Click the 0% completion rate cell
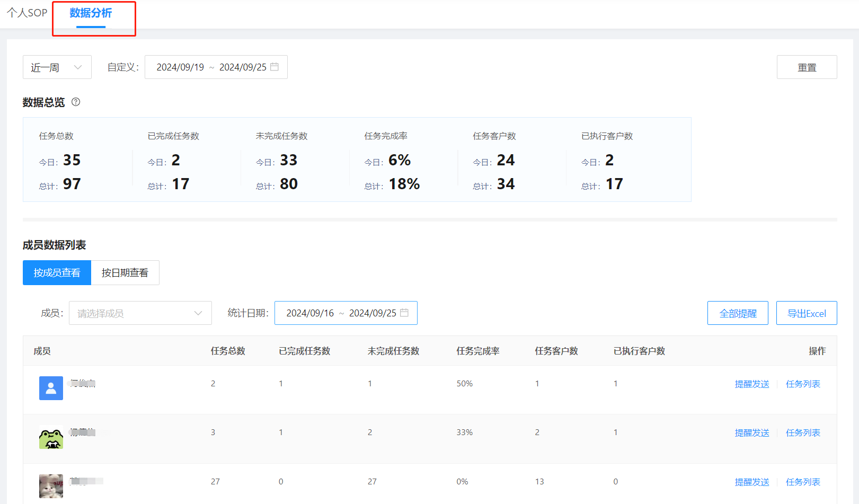Image resolution: width=859 pixels, height=504 pixels. coord(462,482)
